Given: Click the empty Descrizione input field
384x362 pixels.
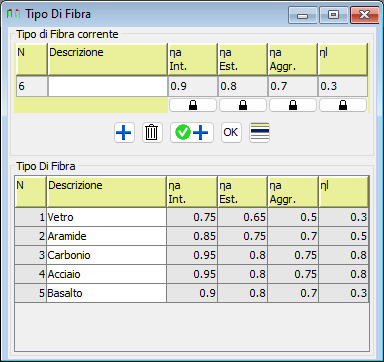Looking at the screenshot, I should pyautogui.click(x=108, y=86).
